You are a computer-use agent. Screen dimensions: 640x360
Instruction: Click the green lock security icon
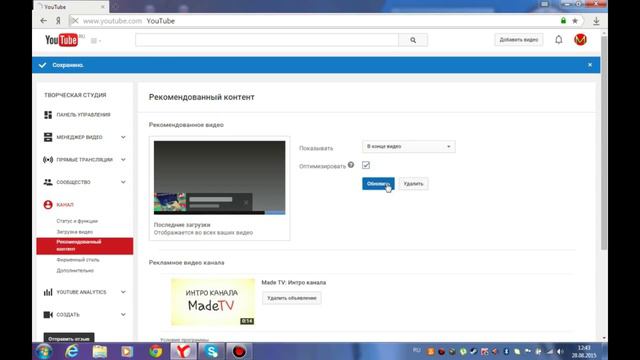click(563, 21)
